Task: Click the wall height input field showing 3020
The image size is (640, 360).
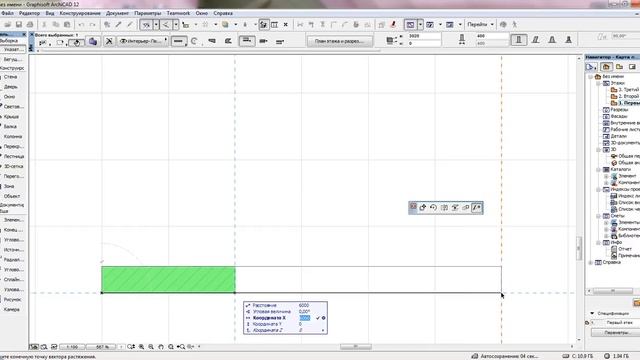Action: [424, 36]
